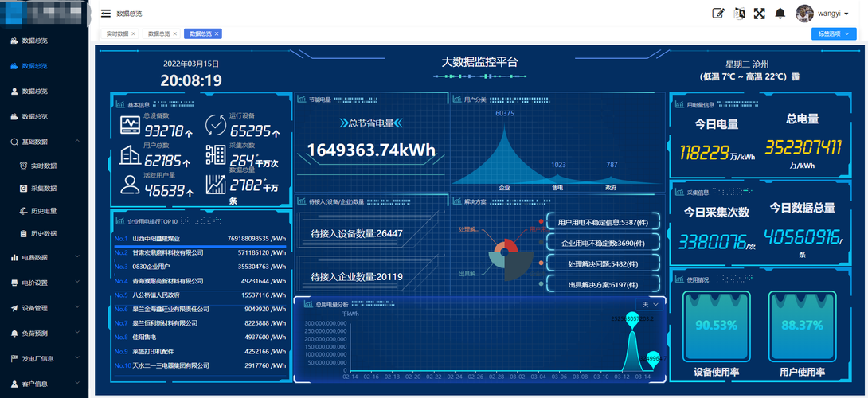The width and height of the screenshot is (868, 398).
Task: Open notifications bell icon
Action: click(x=780, y=14)
